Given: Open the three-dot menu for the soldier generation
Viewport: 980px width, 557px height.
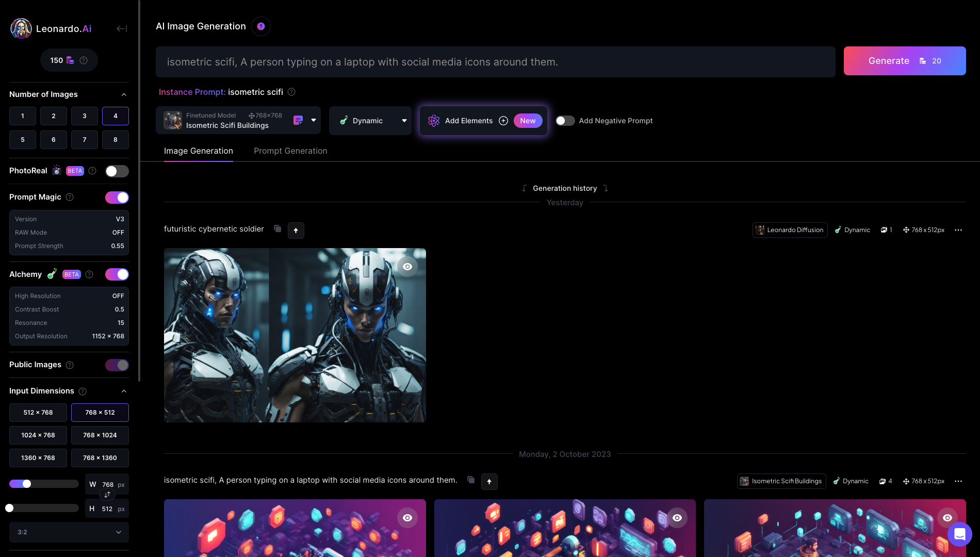Looking at the screenshot, I should tap(958, 230).
